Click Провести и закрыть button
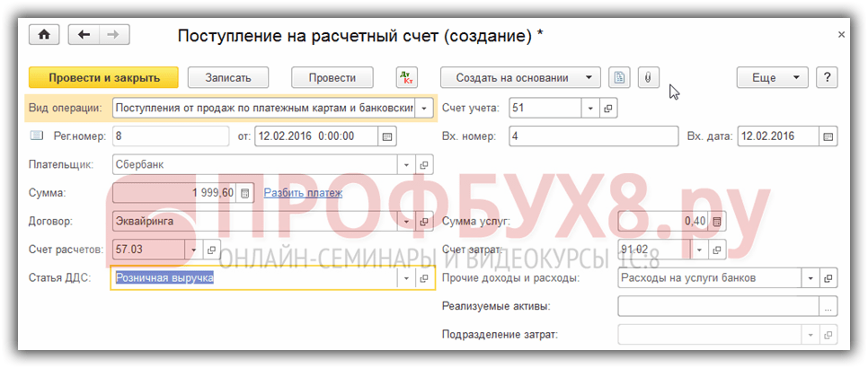 pyautogui.click(x=103, y=78)
